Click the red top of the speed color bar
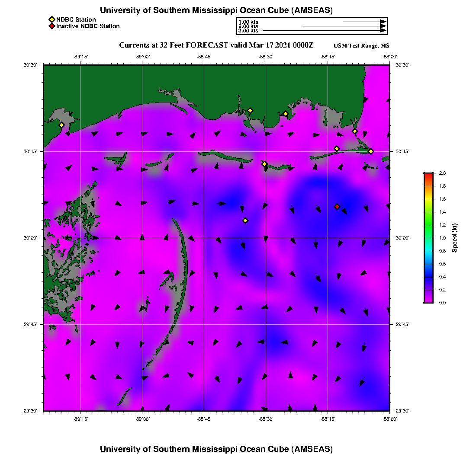476x454 pixels. [428, 175]
